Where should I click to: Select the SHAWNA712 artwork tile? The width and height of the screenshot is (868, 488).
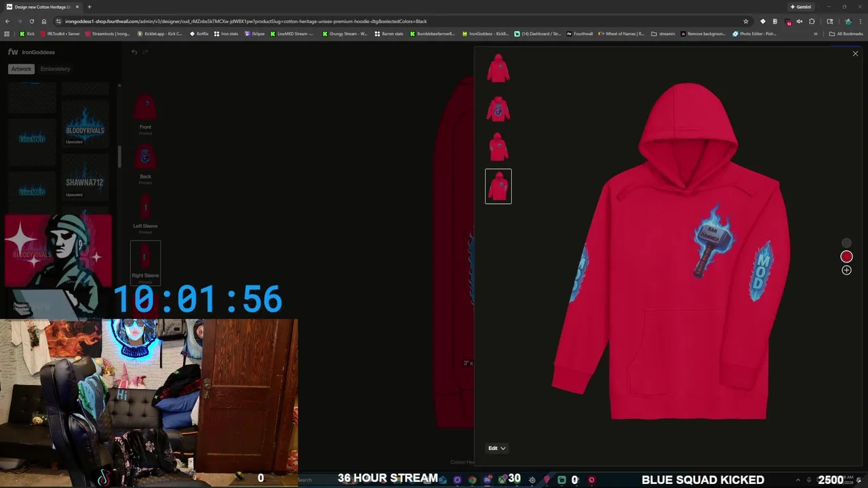pos(85,178)
